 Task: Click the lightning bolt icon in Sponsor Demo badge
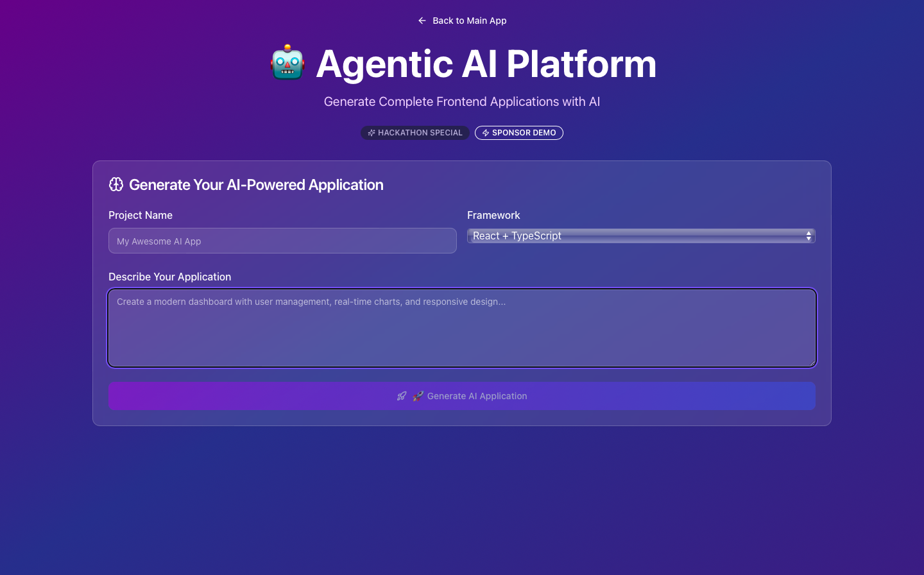(x=486, y=133)
